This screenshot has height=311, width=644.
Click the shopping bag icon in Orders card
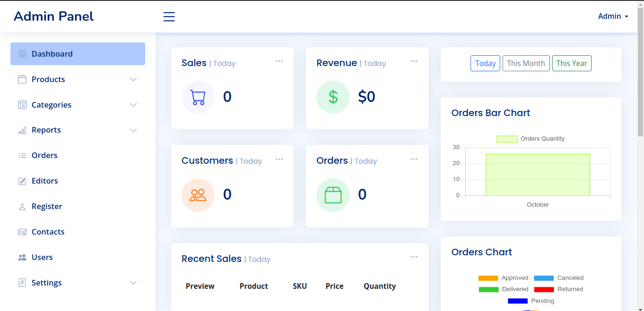click(333, 194)
